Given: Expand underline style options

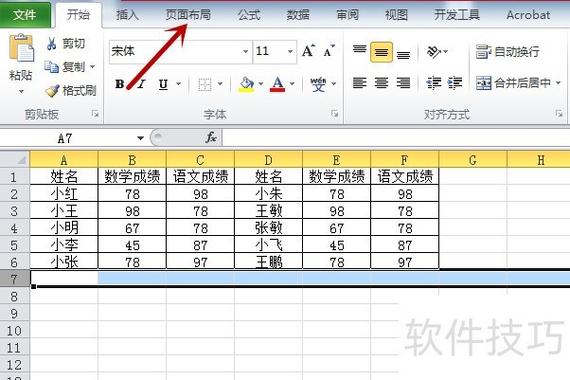Looking at the screenshot, I should coord(179,84).
